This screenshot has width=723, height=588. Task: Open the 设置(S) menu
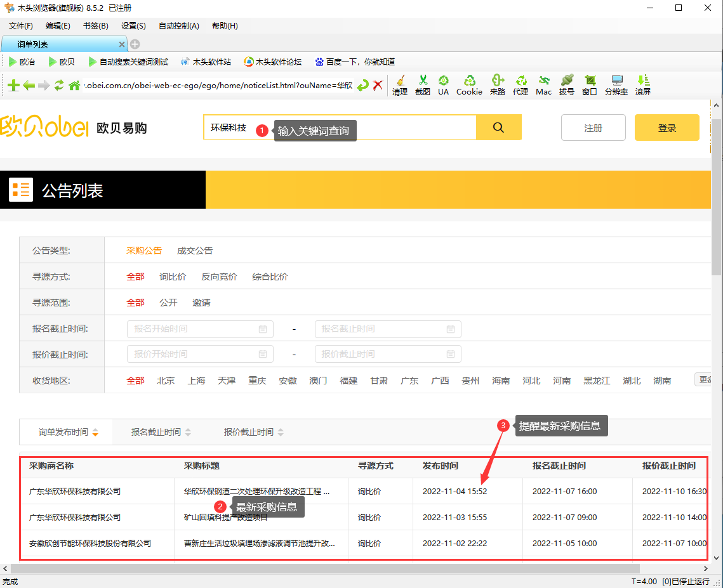point(133,26)
